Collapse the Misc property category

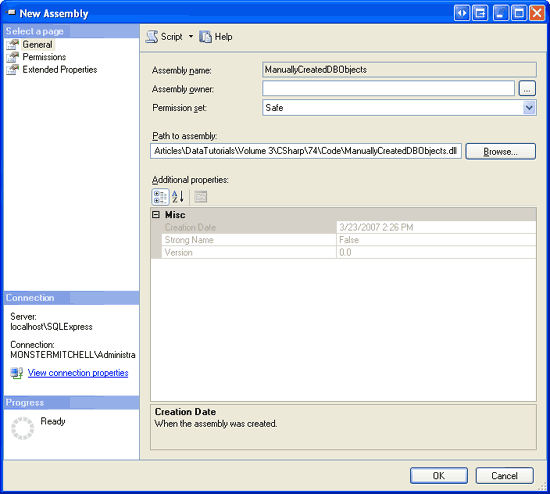coord(156,215)
